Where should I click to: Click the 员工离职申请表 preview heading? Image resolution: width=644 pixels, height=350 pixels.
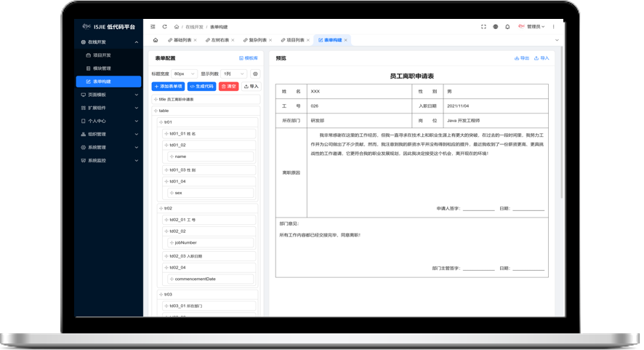(x=412, y=76)
